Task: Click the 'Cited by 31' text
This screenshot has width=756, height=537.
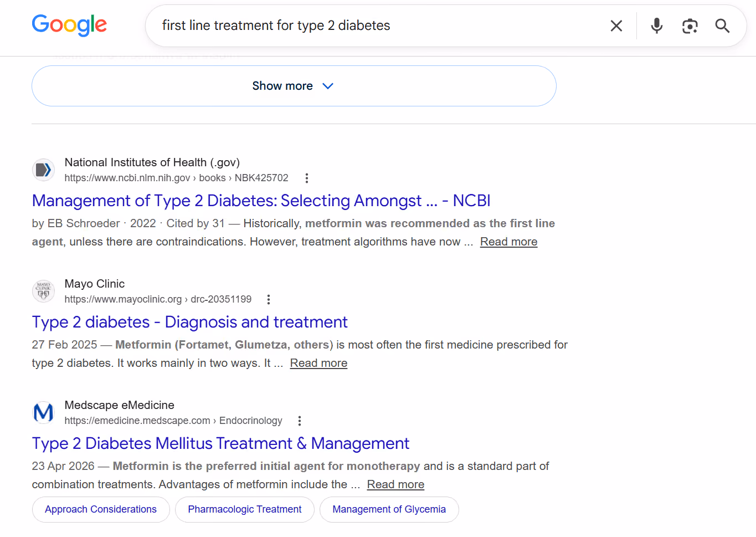Action: tap(196, 223)
